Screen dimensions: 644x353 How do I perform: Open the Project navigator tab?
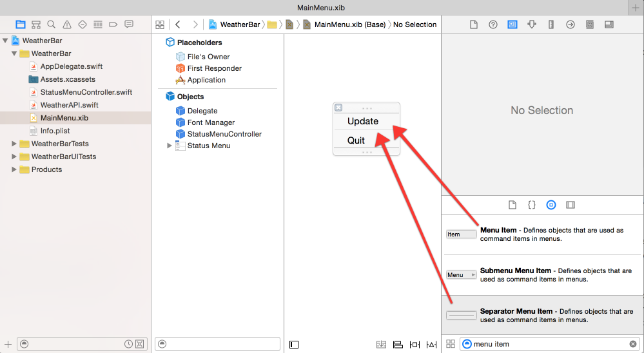coord(20,24)
